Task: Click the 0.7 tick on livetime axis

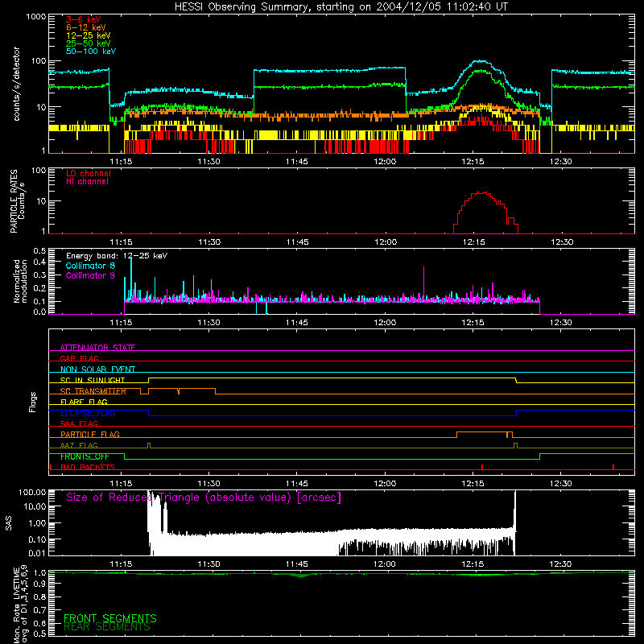Action: pos(39,609)
